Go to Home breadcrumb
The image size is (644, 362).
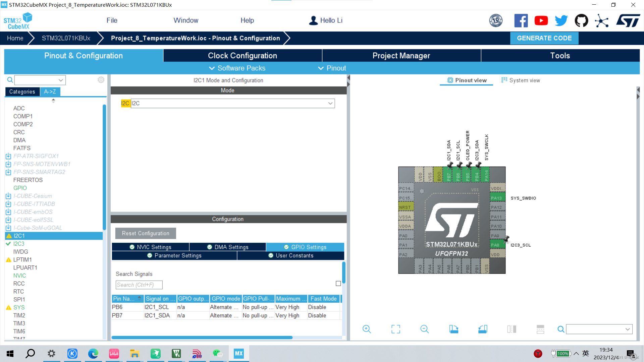coord(15,38)
